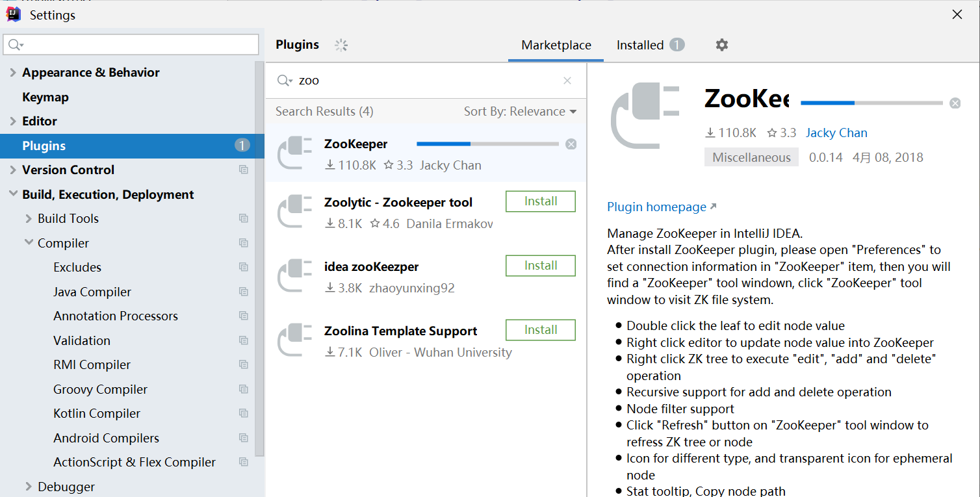Screen dimensions: 980x497
Task: Clear the plugin search text
Action: coord(567,81)
